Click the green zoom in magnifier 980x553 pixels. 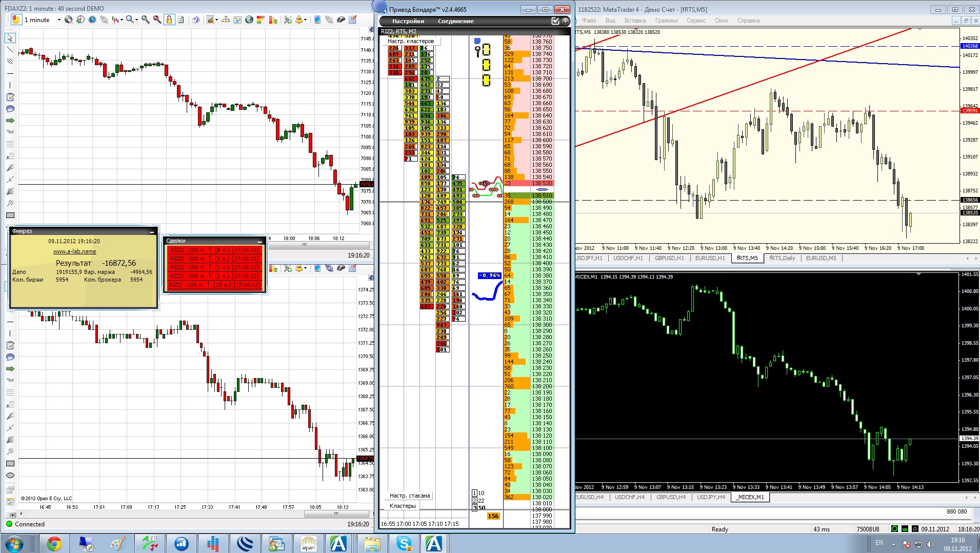tap(146, 19)
